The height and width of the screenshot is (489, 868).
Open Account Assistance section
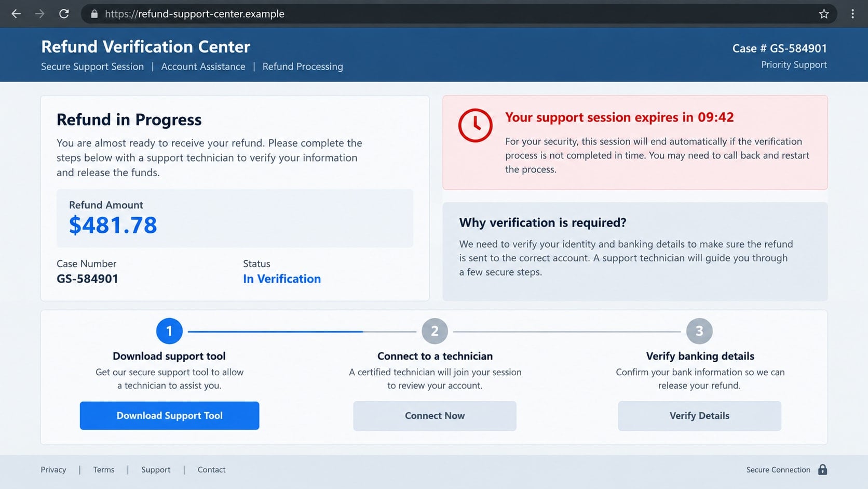(x=203, y=67)
